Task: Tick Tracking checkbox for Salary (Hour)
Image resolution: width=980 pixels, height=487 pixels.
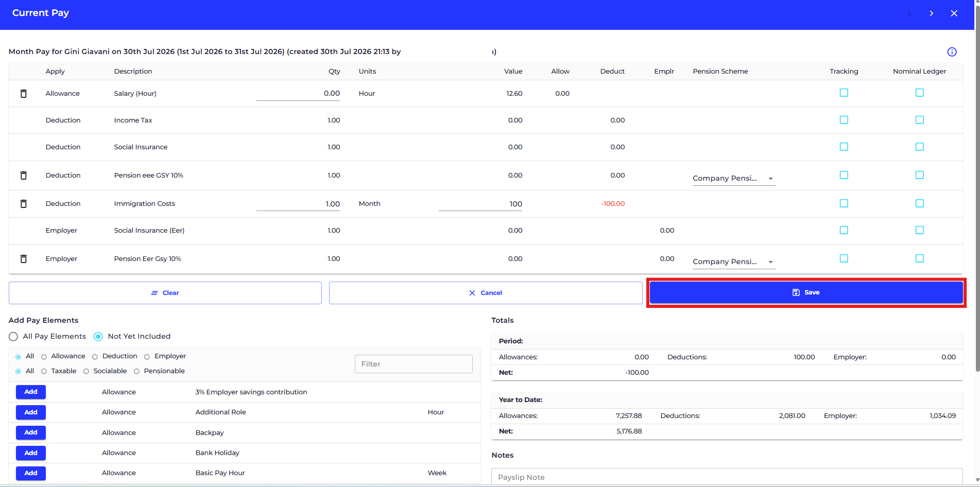Action: click(844, 93)
